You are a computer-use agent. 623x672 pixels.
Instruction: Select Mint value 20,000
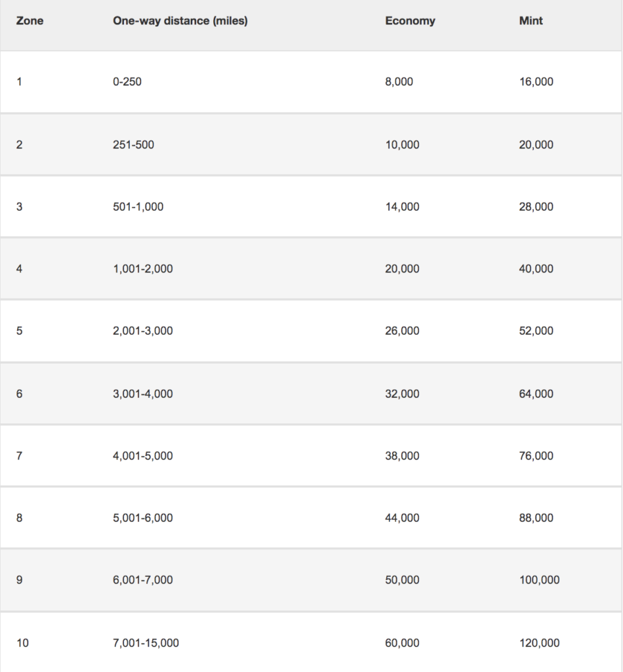(x=536, y=144)
